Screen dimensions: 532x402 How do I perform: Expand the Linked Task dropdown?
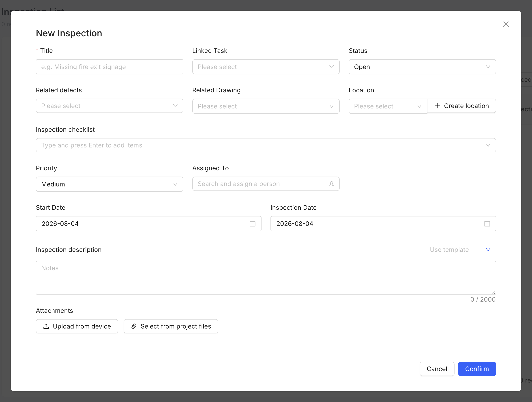[x=266, y=67]
